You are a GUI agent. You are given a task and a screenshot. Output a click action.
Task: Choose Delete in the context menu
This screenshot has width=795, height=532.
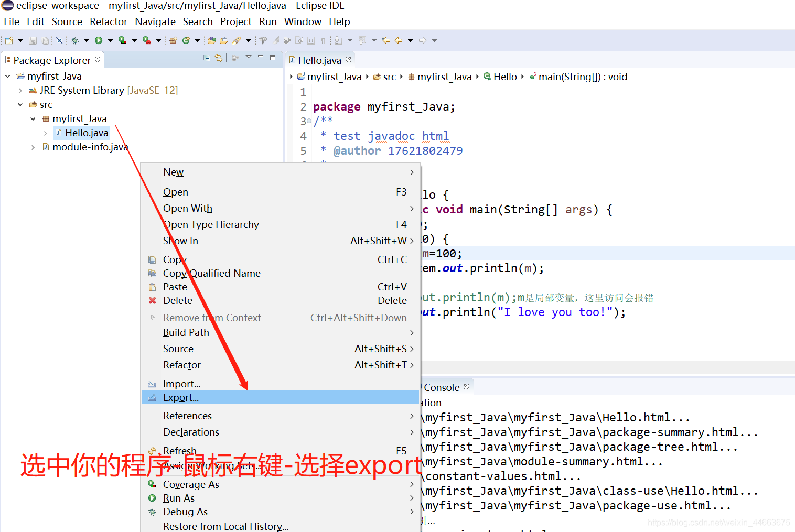coord(280,300)
